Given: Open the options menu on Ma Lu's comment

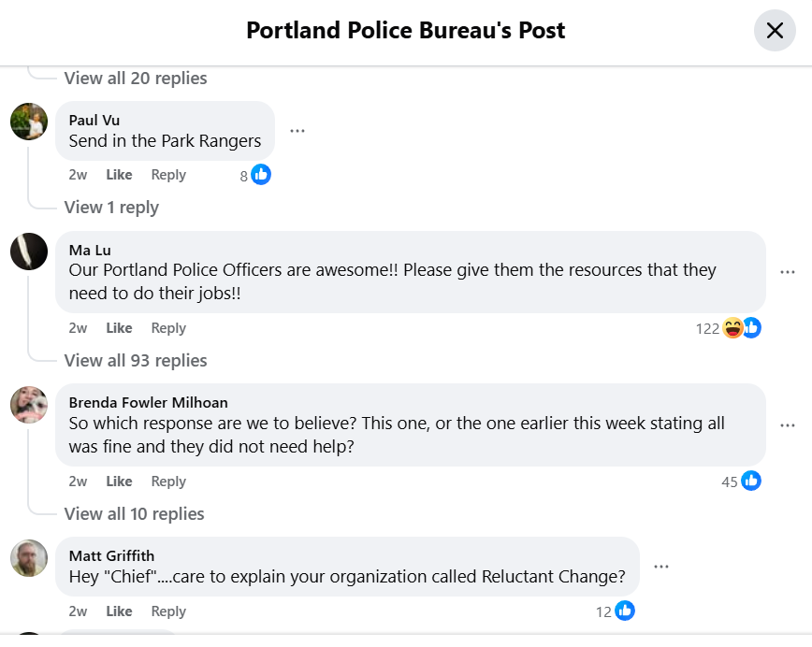Looking at the screenshot, I should (x=788, y=271).
